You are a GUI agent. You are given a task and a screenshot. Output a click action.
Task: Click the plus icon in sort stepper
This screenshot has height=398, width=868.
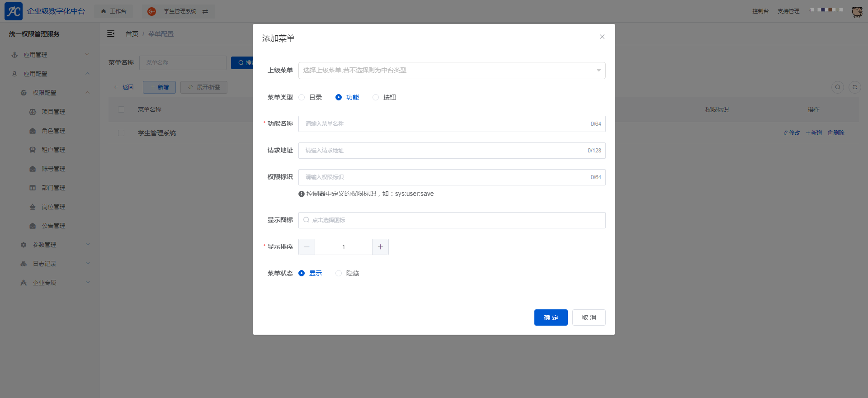(380, 247)
